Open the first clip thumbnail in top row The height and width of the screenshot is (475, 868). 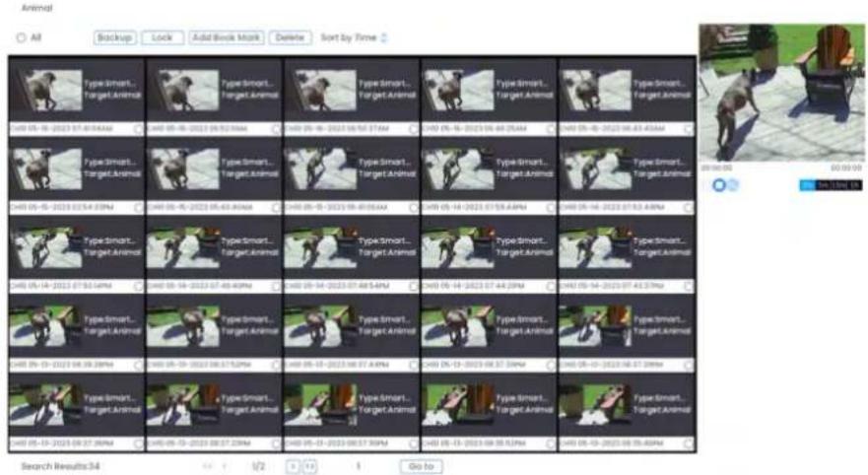pyautogui.click(x=46, y=90)
